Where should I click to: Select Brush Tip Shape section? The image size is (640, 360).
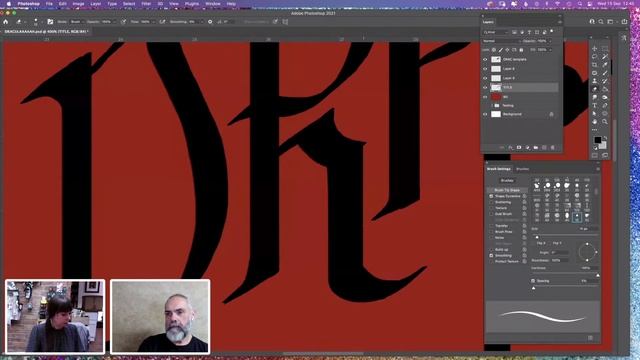click(x=507, y=190)
